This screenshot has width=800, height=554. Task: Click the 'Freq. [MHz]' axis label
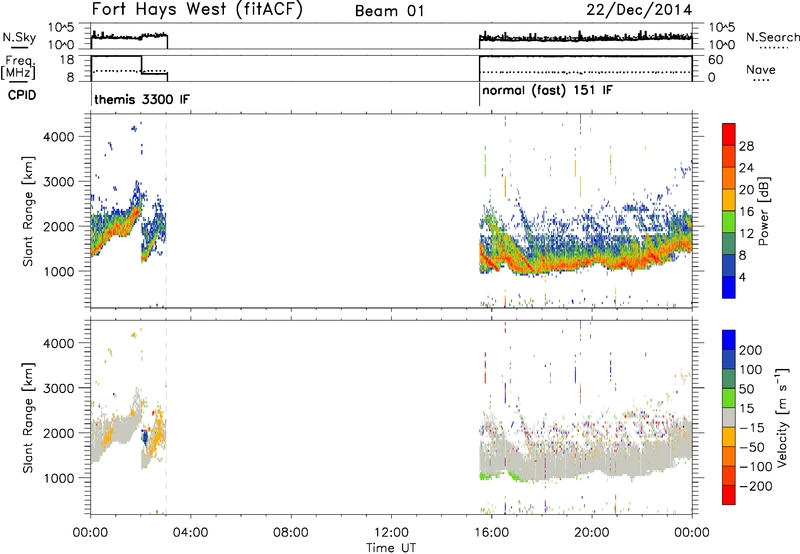pos(18,67)
